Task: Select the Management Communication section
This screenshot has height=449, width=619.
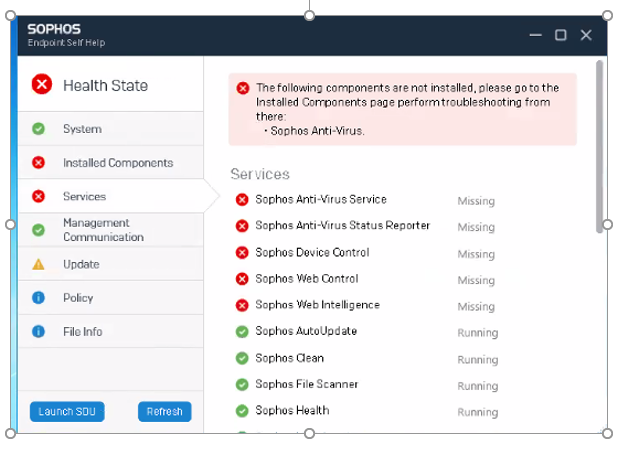Action: coord(111,230)
